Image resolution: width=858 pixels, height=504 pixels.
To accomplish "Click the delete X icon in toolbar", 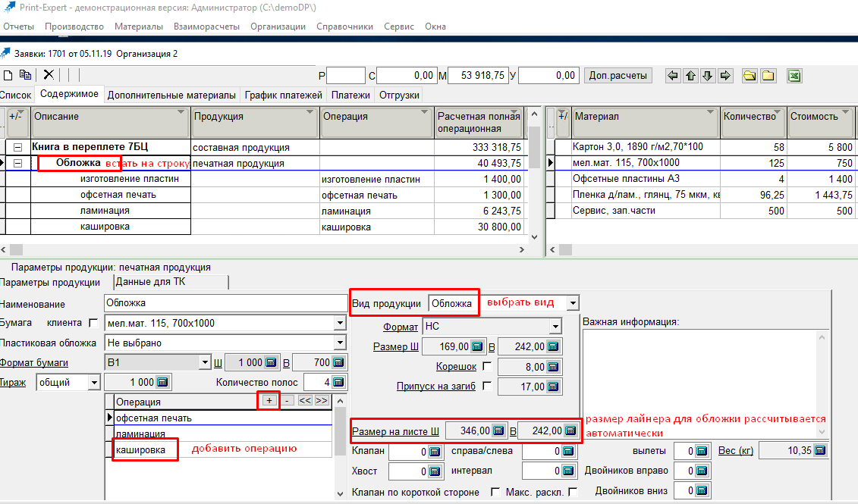I will click(49, 75).
